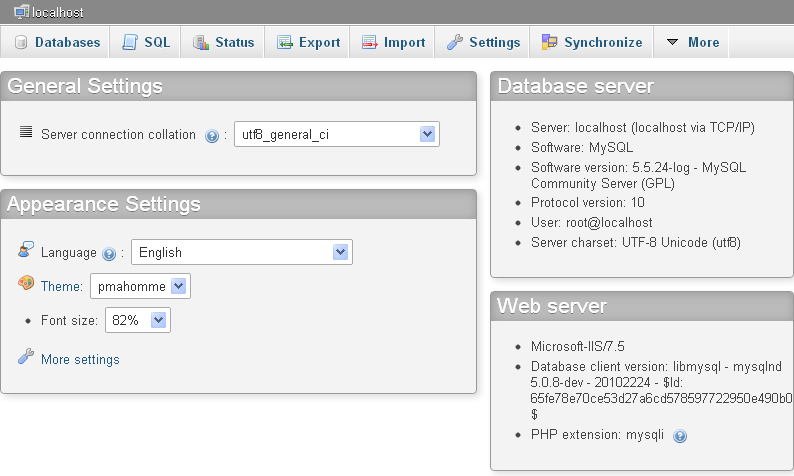Click the Synchronize icon
Screen dimensions: 794x476
[x=549, y=43]
